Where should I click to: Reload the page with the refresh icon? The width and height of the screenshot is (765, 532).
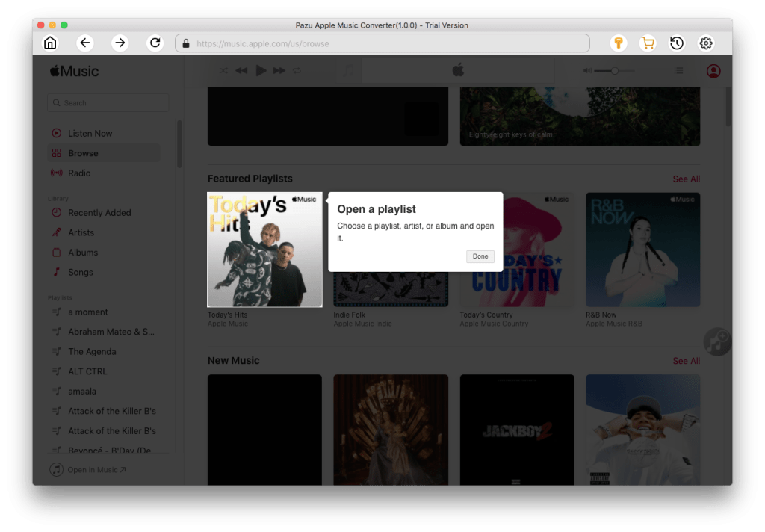point(155,43)
